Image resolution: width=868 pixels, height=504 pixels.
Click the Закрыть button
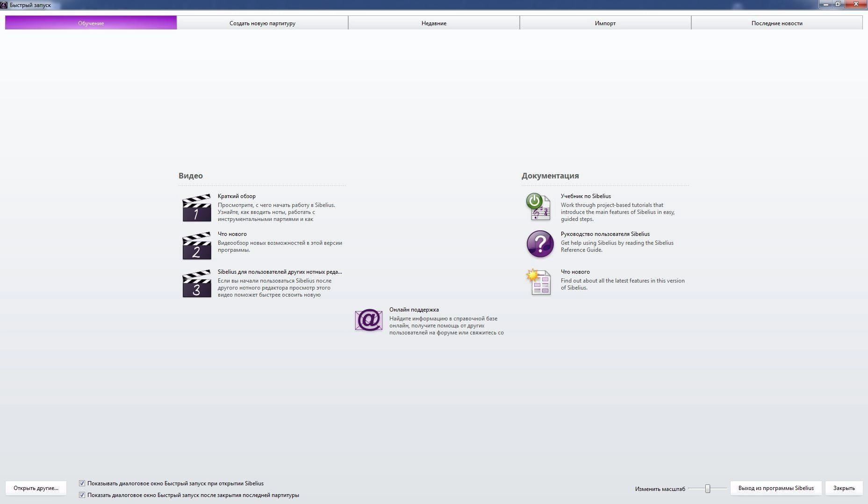pos(844,488)
